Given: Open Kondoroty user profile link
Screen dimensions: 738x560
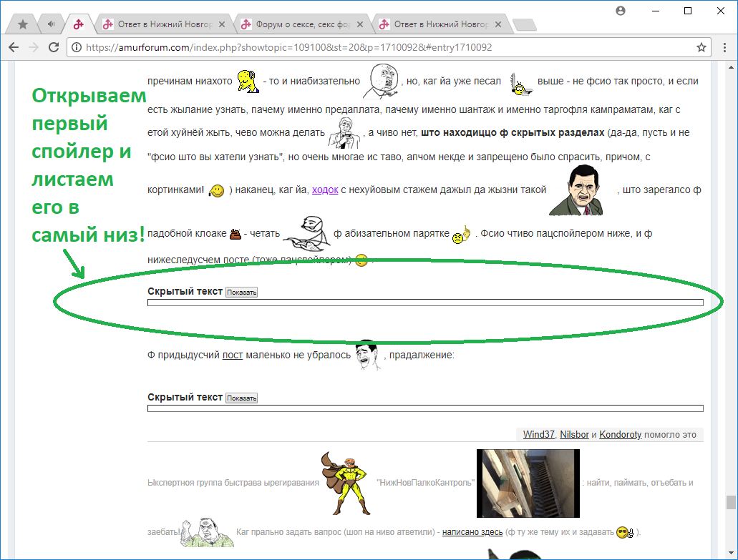Looking at the screenshot, I should coord(620,434).
